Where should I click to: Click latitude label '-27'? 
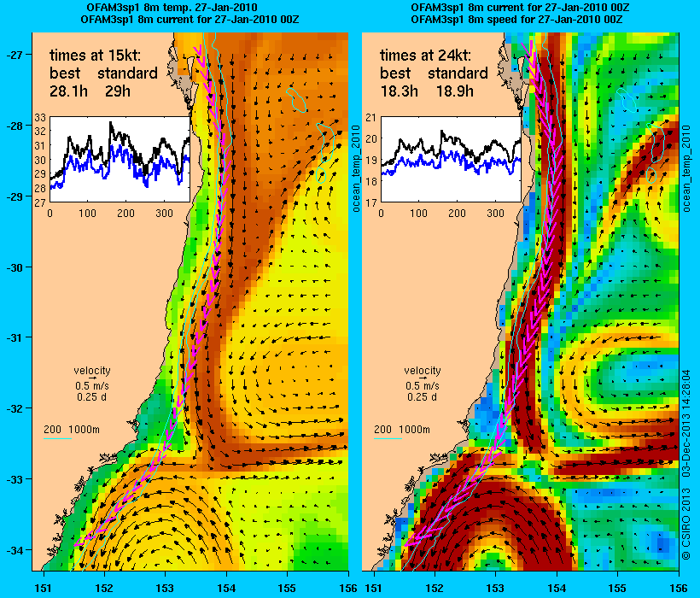coord(14,56)
